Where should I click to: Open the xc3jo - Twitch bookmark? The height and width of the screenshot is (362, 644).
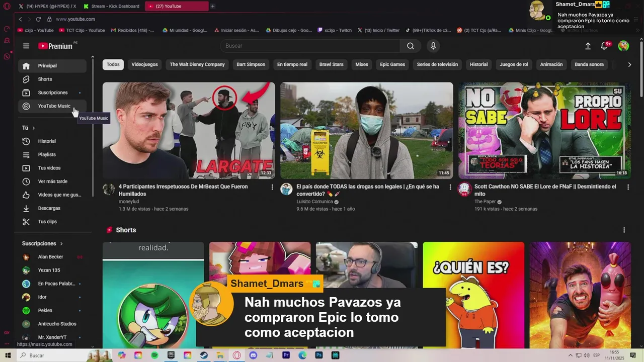[x=335, y=30]
